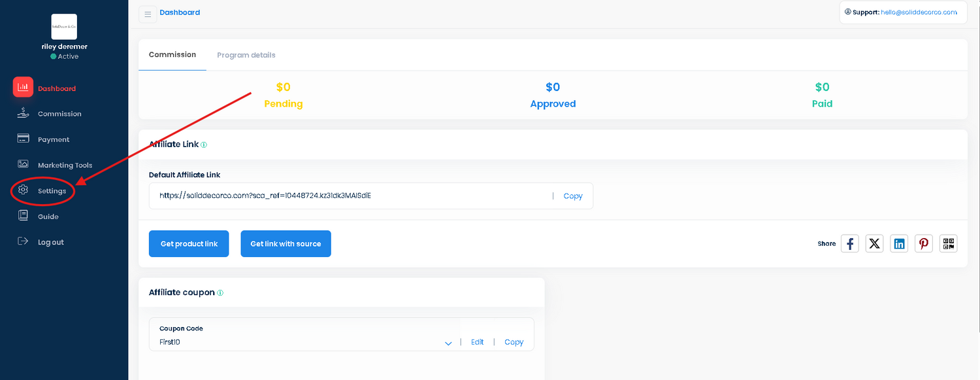Copy the default affiliate link

pos(572,196)
